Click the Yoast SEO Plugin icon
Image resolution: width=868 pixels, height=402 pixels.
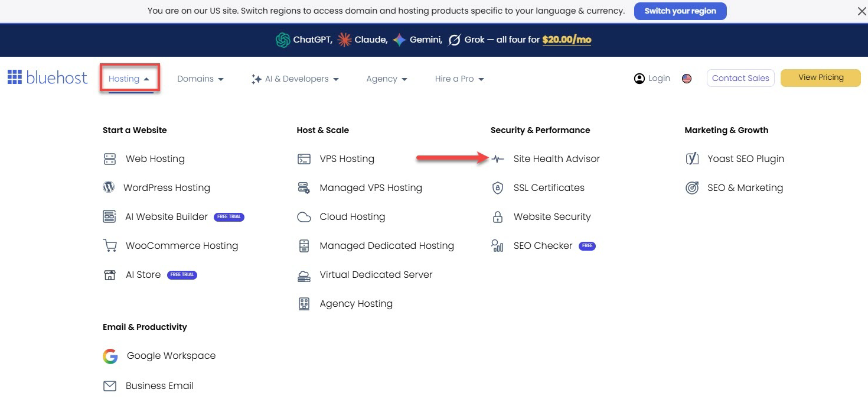692,158
